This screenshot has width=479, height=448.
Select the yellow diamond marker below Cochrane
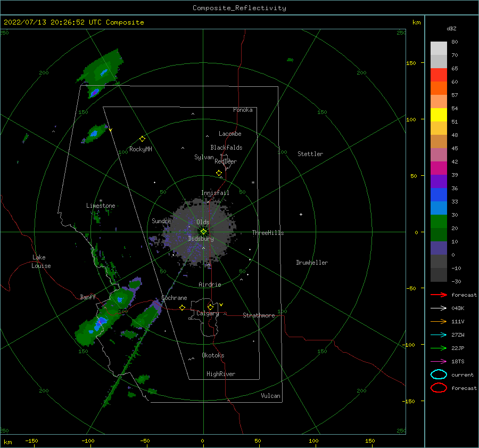point(183,308)
